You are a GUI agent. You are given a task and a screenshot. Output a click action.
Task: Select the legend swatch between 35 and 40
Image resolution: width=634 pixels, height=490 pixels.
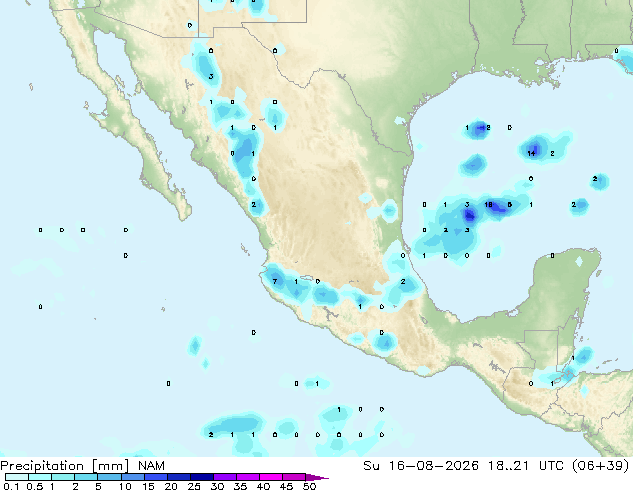coord(248,477)
